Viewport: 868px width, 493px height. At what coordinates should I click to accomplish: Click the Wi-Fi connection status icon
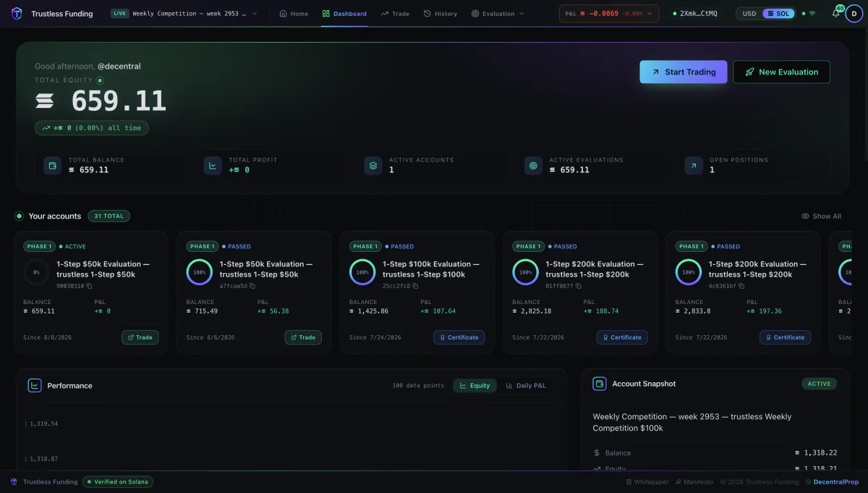coord(812,14)
